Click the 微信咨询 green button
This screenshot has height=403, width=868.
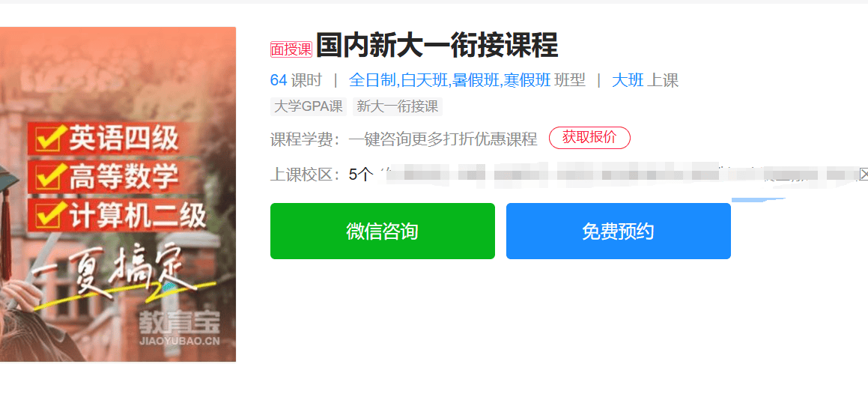[x=383, y=231]
